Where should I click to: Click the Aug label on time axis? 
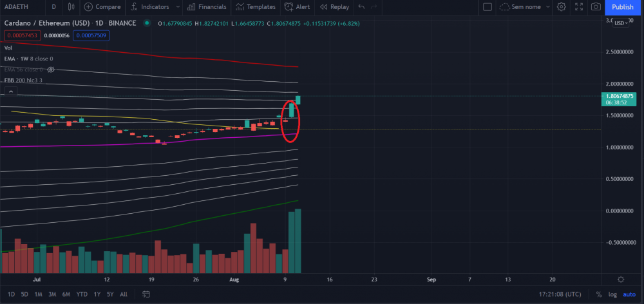coord(234,280)
